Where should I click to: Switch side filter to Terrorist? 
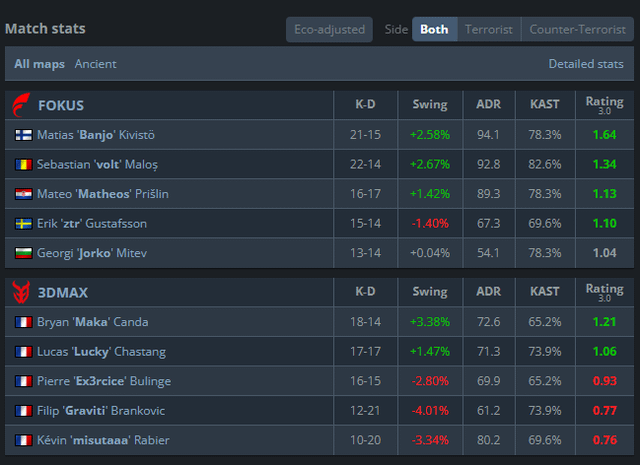click(488, 30)
